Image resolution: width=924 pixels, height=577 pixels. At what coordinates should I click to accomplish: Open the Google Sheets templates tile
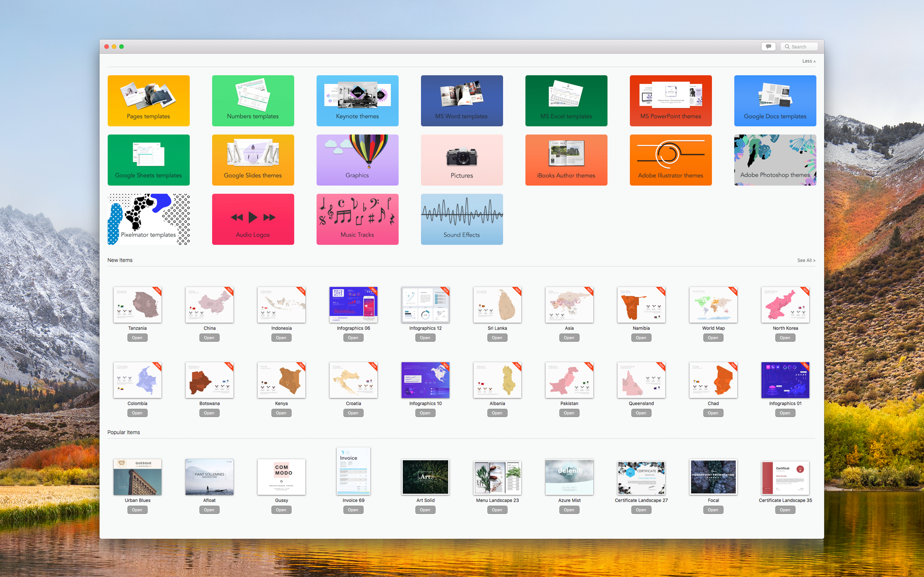148,160
